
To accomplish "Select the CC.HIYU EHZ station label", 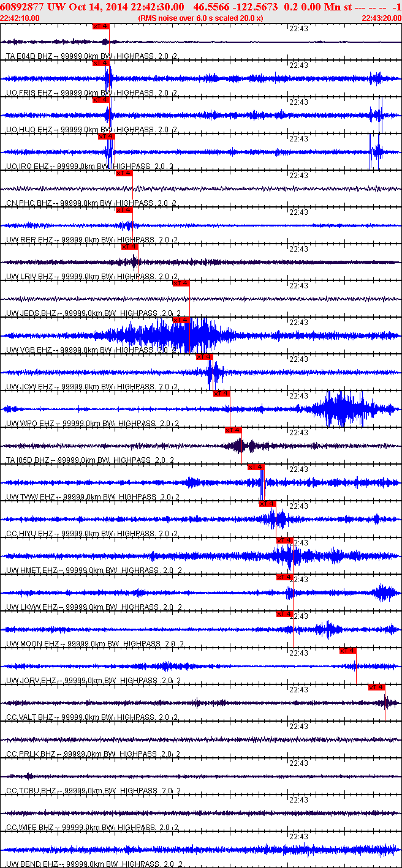I will (x=29, y=533).
